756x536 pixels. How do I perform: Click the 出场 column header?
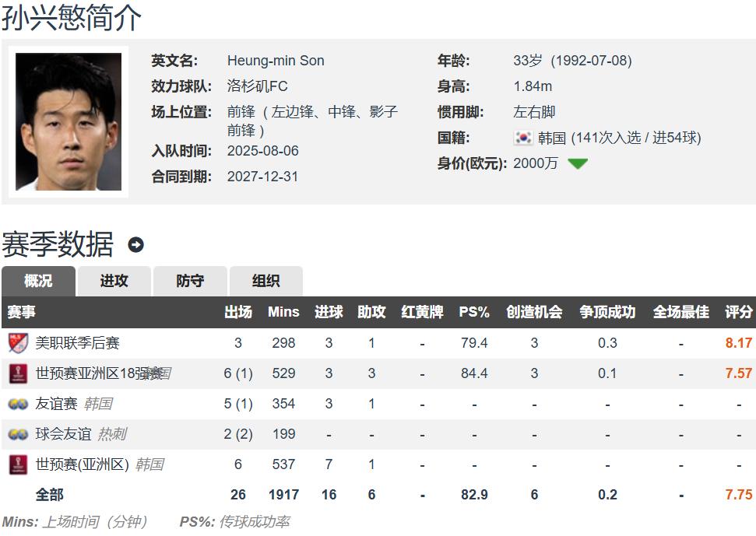(238, 312)
